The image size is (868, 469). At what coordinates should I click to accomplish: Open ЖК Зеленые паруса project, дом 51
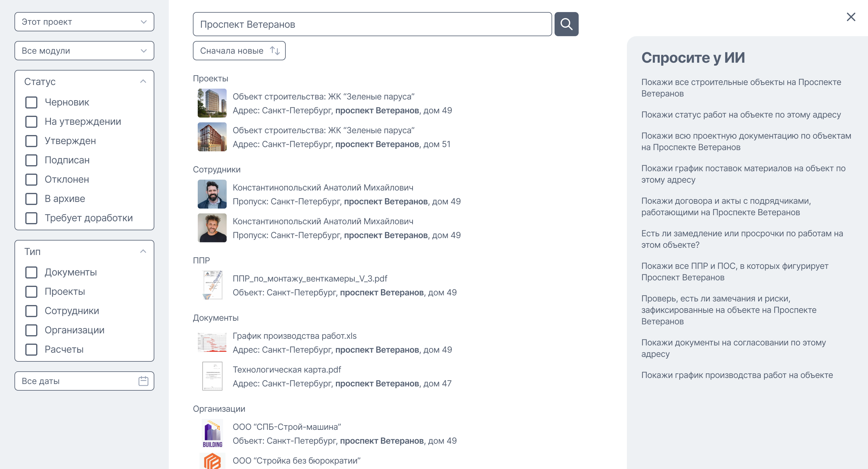323,131
